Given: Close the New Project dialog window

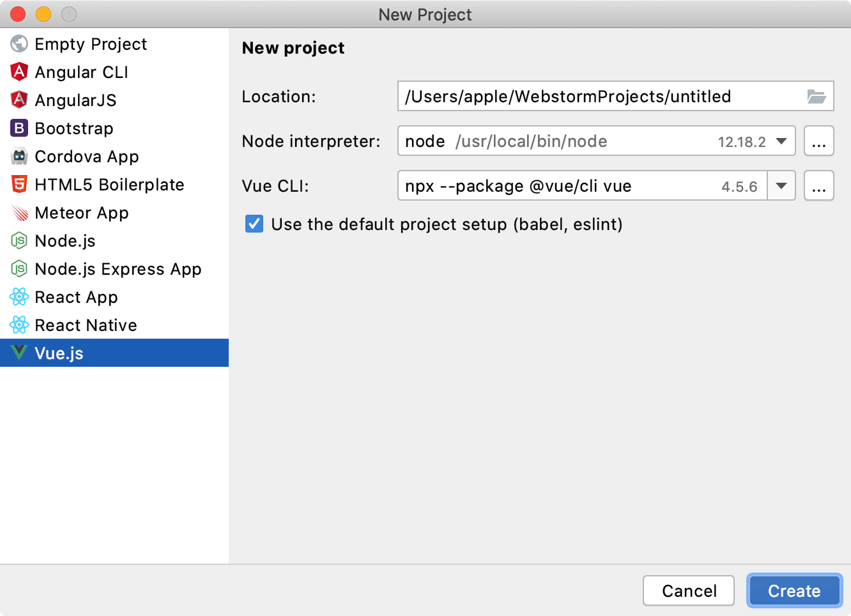Looking at the screenshot, I should 18,13.
